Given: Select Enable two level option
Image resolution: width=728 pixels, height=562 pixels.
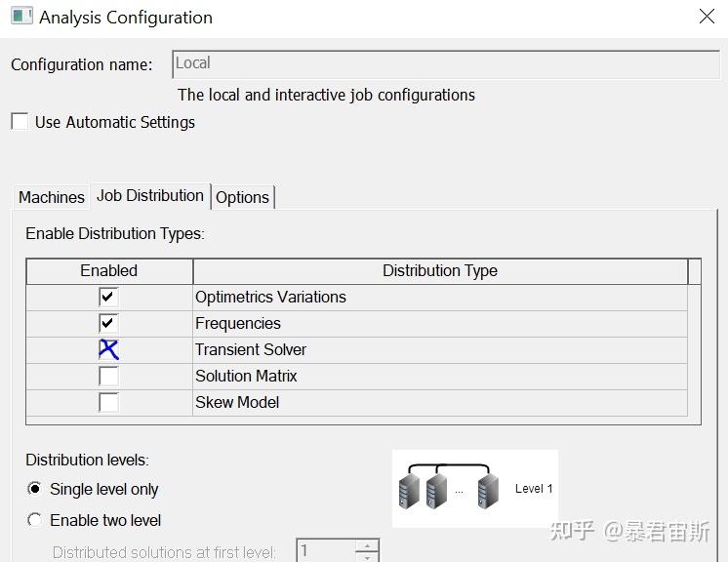Looking at the screenshot, I should 35,520.
